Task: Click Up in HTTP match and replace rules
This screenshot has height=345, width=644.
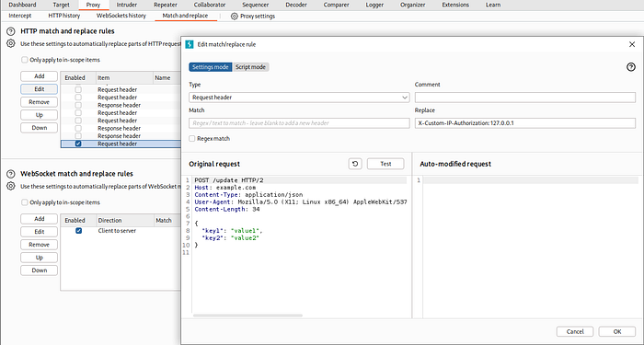Action: (40, 115)
